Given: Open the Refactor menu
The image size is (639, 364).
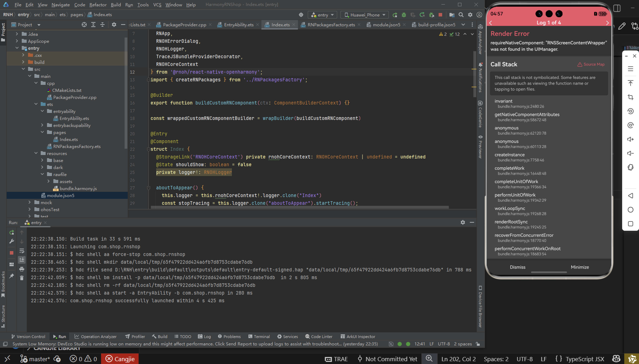Looking at the screenshot, I should point(98,5).
